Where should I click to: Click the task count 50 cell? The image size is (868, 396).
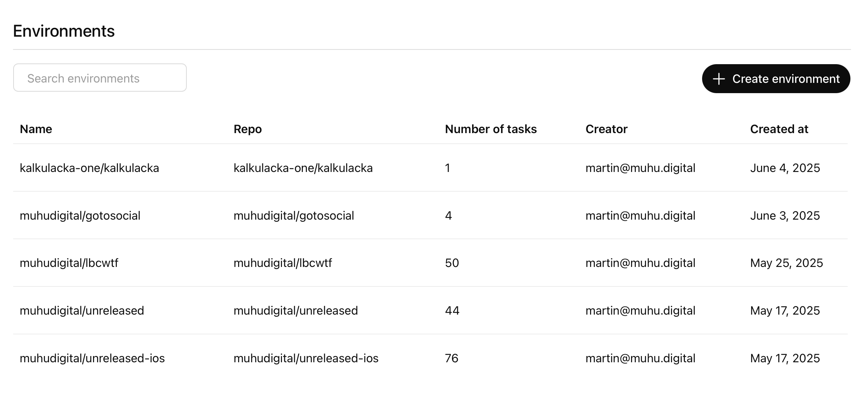click(452, 263)
